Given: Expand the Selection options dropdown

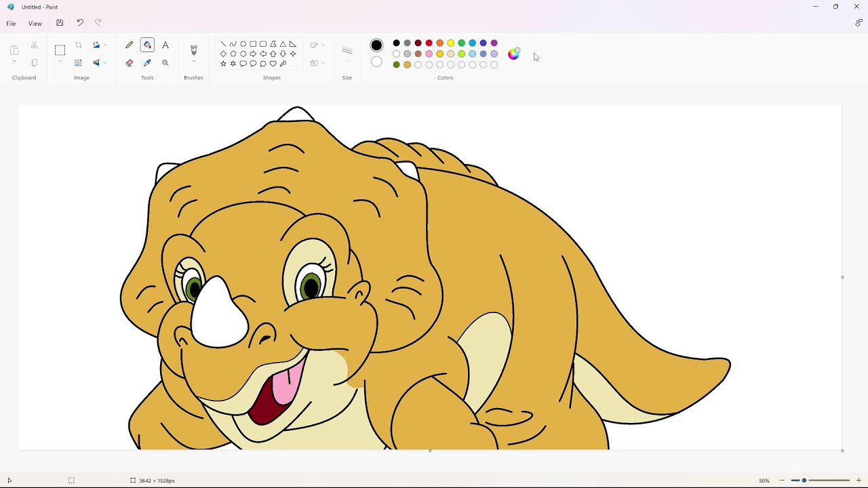Looking at the screenshot, I should point(60,62).
